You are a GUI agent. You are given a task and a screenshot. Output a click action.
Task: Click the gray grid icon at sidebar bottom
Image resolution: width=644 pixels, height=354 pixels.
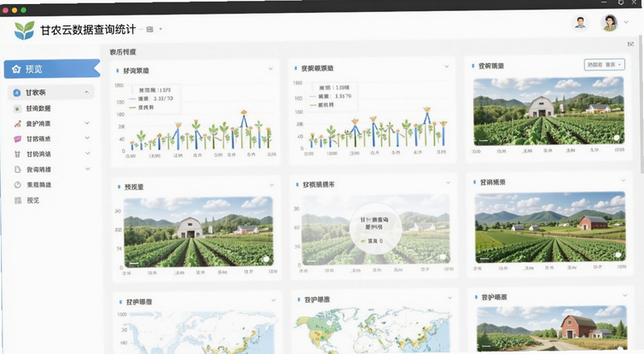18,200
